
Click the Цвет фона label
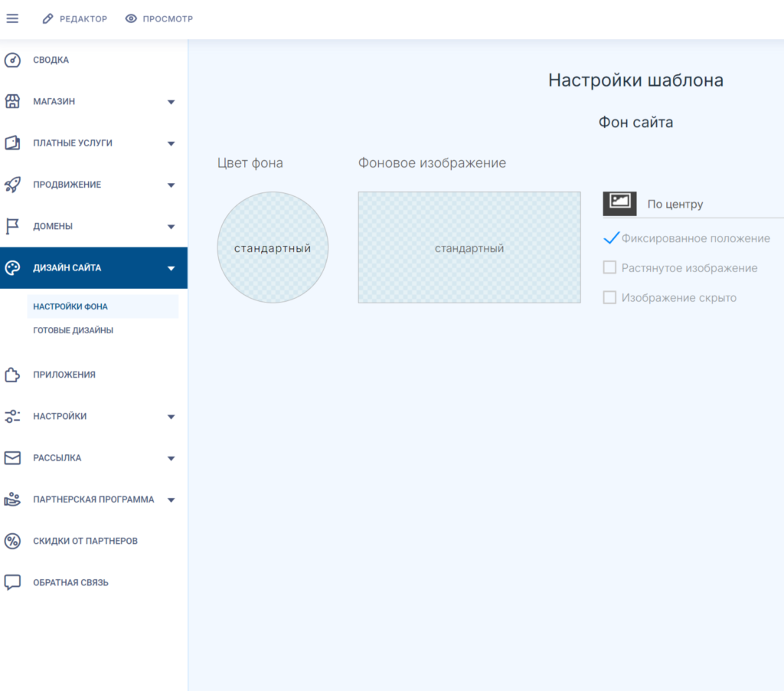click(x=250, y=162)
